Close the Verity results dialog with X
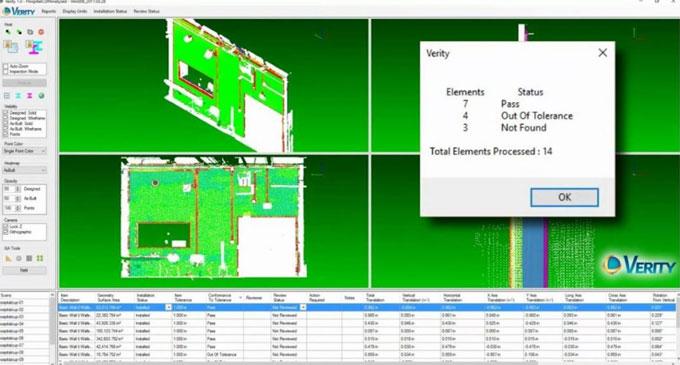The height and width of the screenshot is (365, 680). 602,53
